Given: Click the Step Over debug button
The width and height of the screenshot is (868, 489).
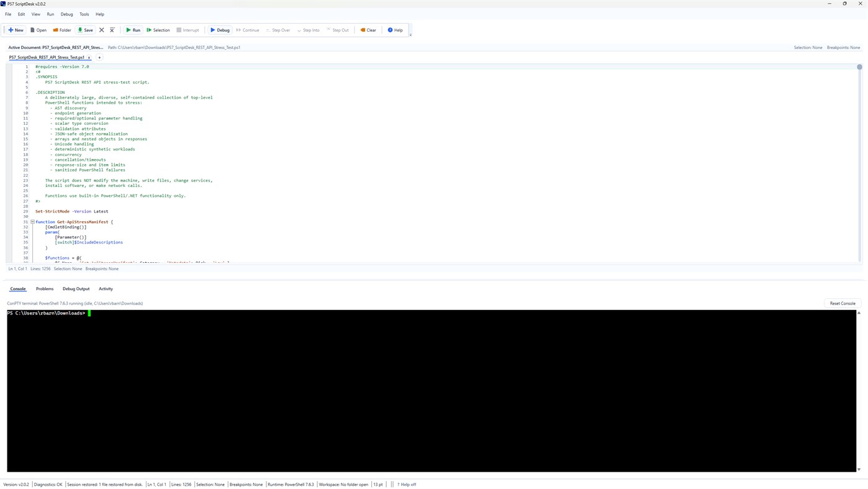Looking at the screenshot, I should tap(278, 30).
